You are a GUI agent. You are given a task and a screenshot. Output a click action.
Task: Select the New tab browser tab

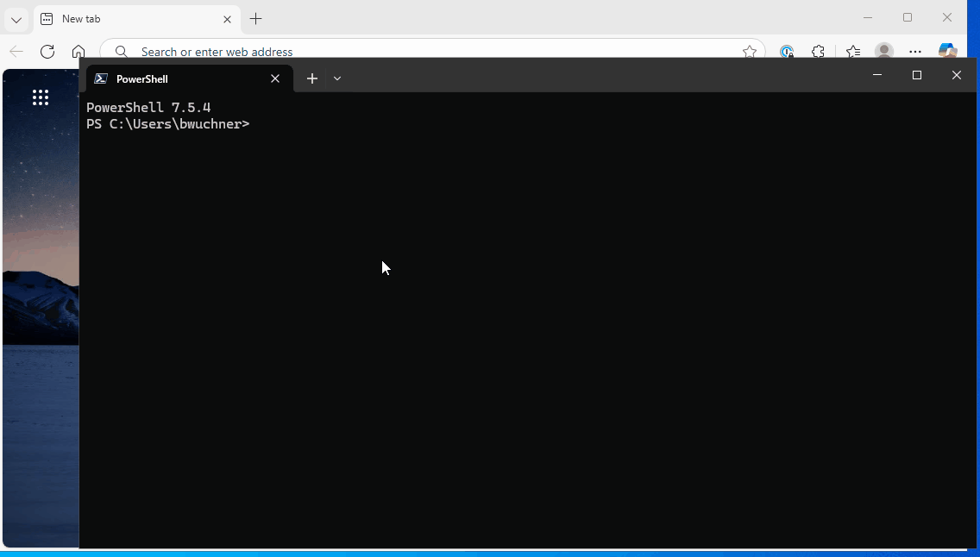[129, 19]
